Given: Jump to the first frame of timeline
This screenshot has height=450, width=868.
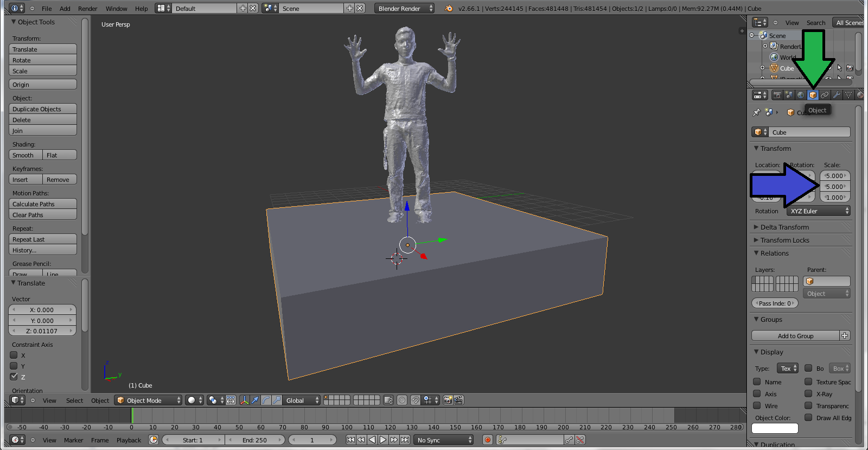Looking at the screenshot, I should point(350,440).
